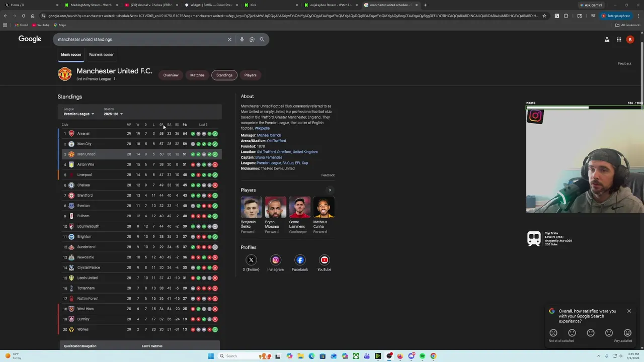
Task: Select the Arsenal row in standings
Action: (x=140, y=134)
